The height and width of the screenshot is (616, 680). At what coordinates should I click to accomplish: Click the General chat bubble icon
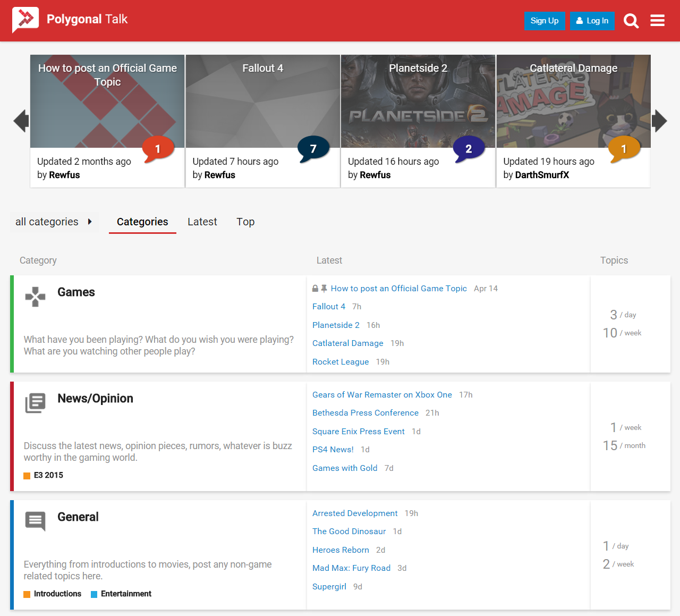(36, 521)
